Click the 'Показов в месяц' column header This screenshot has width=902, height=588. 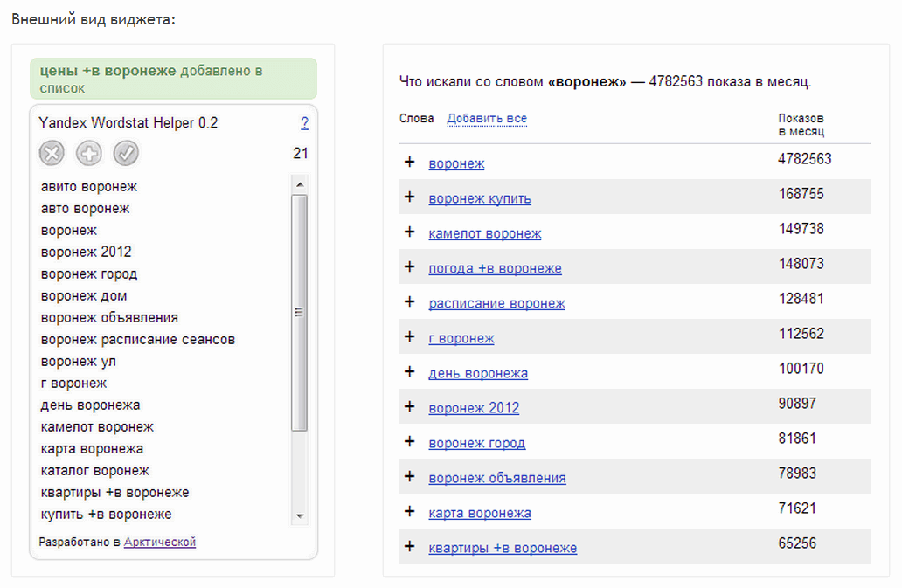click(x=801, y=125)
